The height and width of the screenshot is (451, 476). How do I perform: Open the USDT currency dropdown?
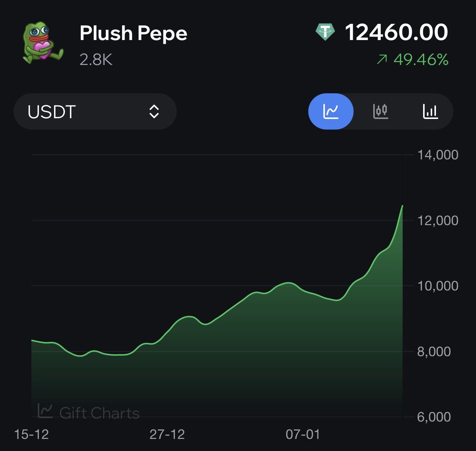tap(94, 111)
